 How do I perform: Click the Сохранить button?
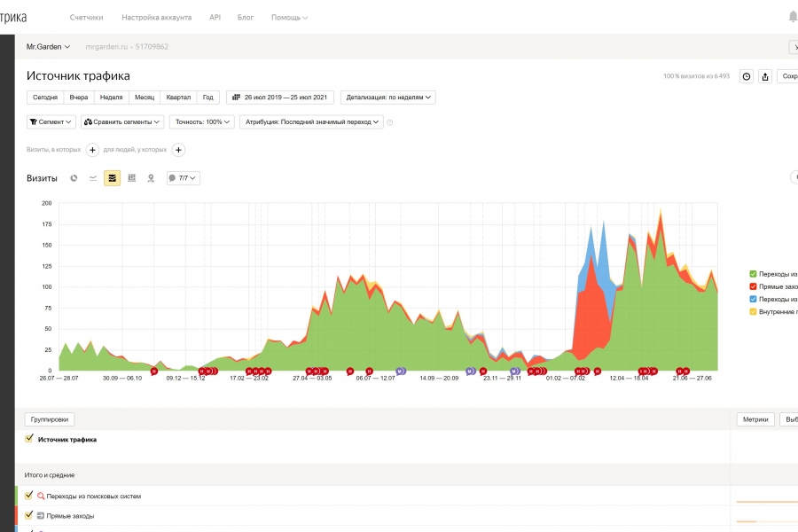click(788, 76)
